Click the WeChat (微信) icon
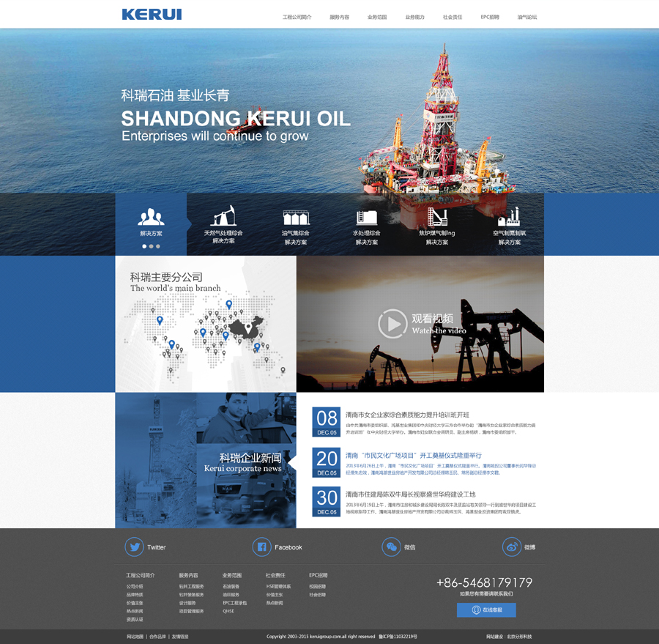Viewport: 659px width, 644px height. pos(391,547)
